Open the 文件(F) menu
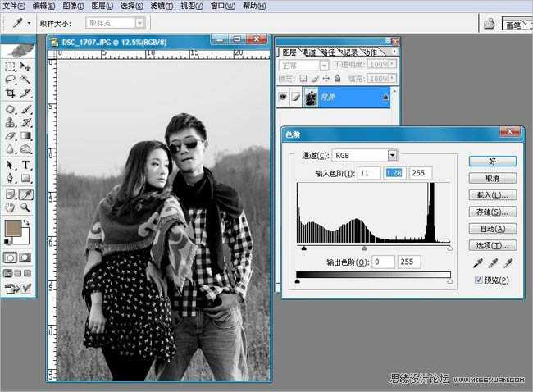 tap(14, 6)
